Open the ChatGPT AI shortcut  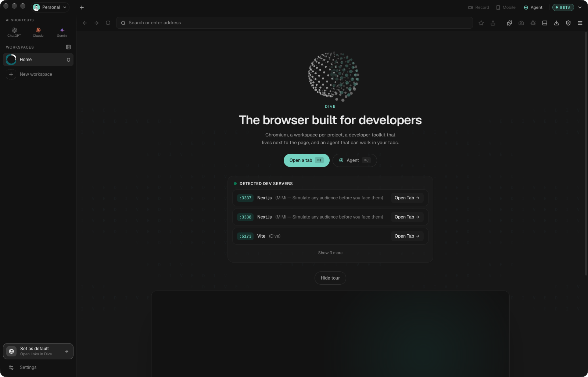[14, 32]
